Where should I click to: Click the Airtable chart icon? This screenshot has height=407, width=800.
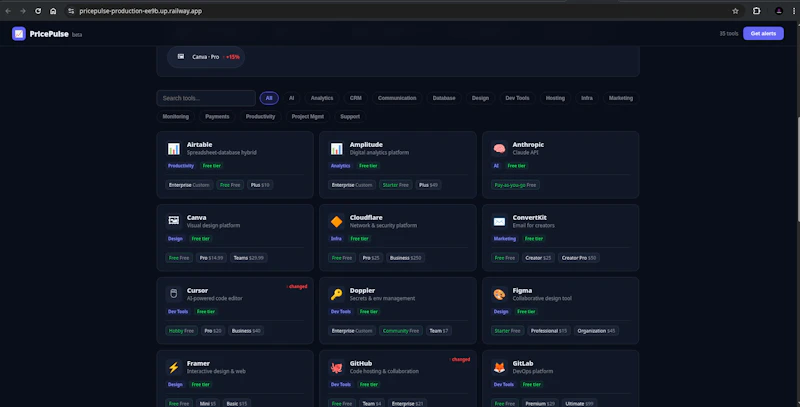173,148
